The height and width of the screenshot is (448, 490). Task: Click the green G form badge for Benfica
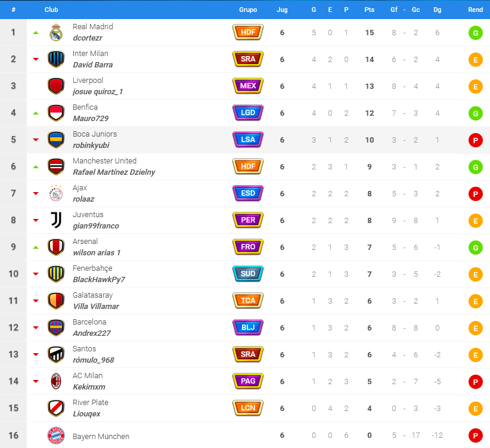tap(475, 113)
